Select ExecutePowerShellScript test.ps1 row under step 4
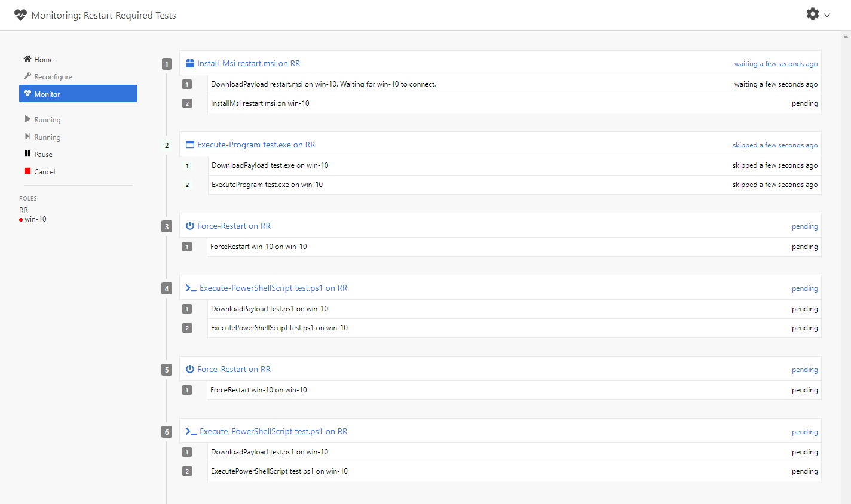 514,328
